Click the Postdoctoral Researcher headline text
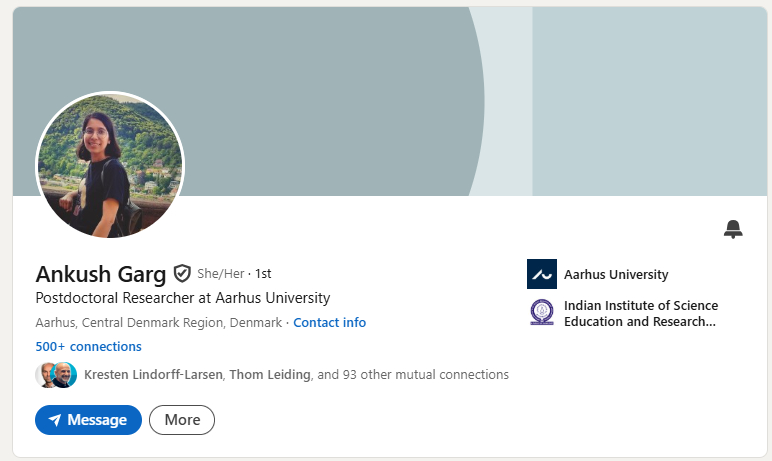The image size is (772, 461). pos(182,298)
